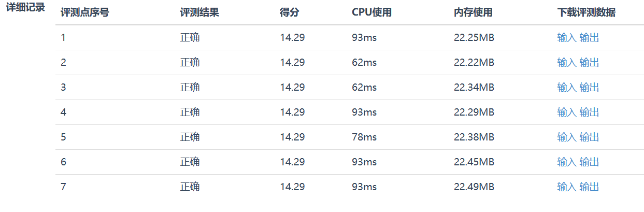Download 输入 file for test point 6
The height and width of the screenshot is (212, 644).
(566, 162)
